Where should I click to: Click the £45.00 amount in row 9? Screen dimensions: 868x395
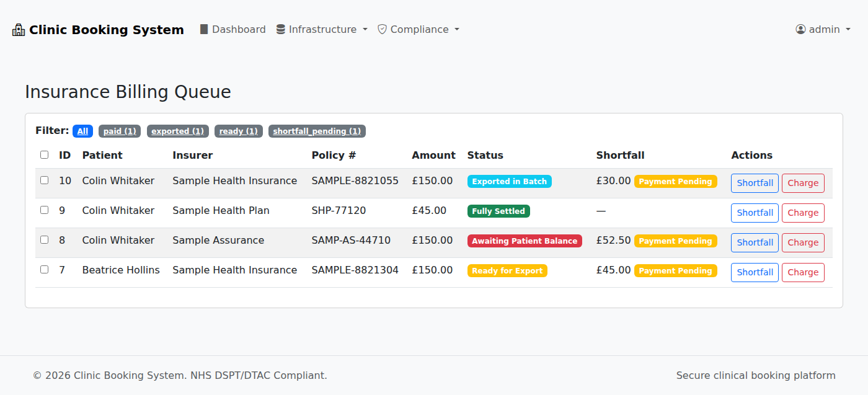coord(429,211)
